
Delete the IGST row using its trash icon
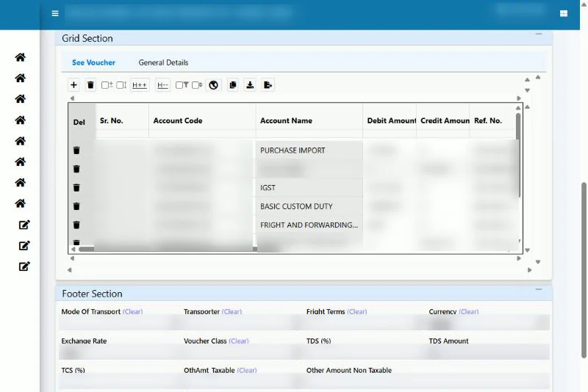click(76, 188)
